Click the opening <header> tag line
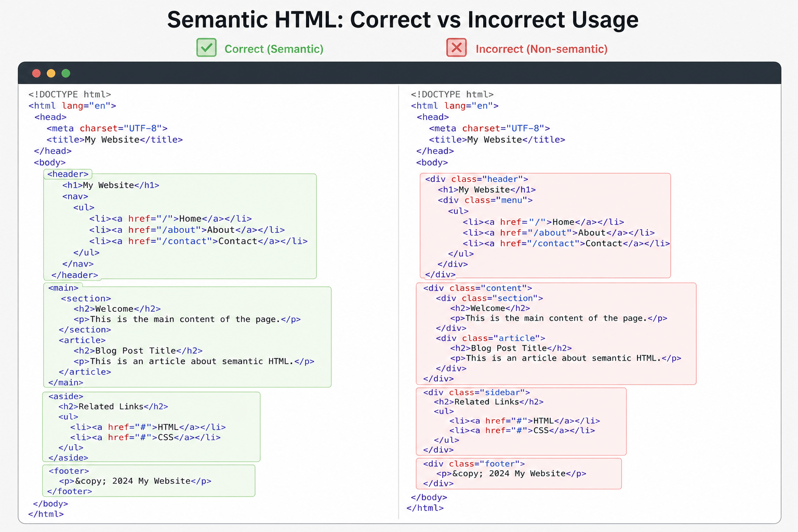 68,174
